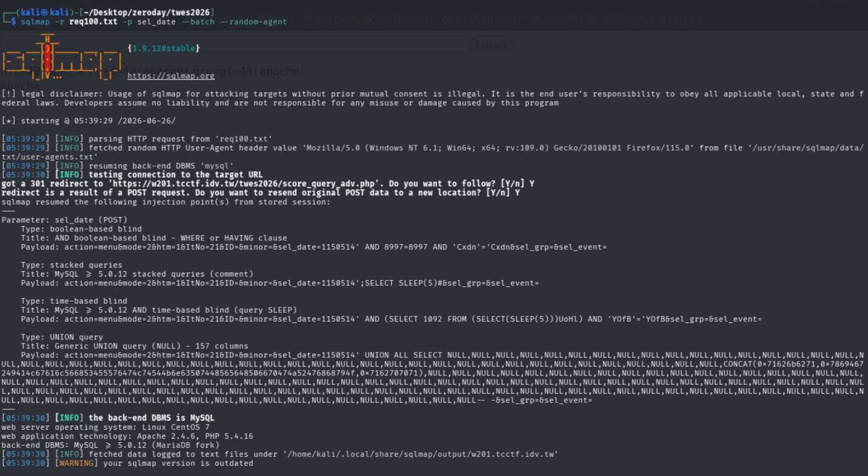The height and width of the screenshot is (476, 868).
Task: Open Kali NetHunter bookmark in background browser
Action: click(x=482, y=19)
